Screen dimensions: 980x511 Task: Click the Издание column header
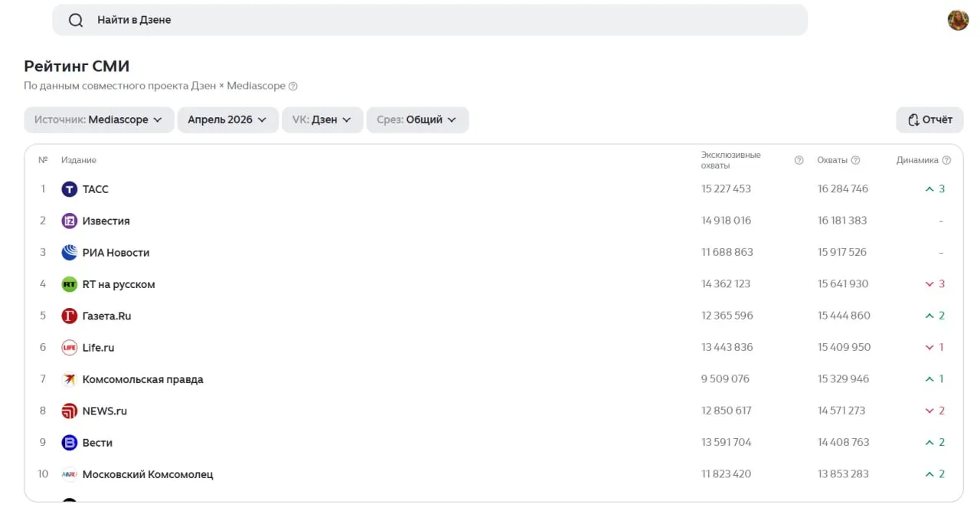[79, 160]
